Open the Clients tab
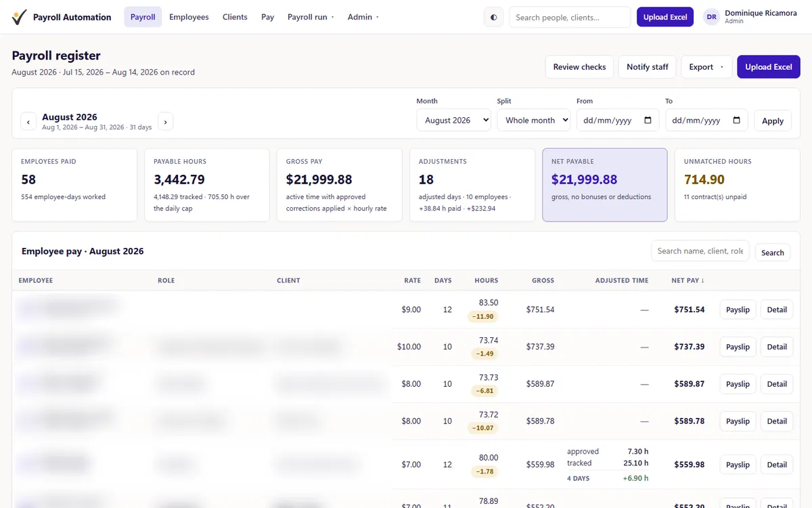 click(x=235, y=17)
